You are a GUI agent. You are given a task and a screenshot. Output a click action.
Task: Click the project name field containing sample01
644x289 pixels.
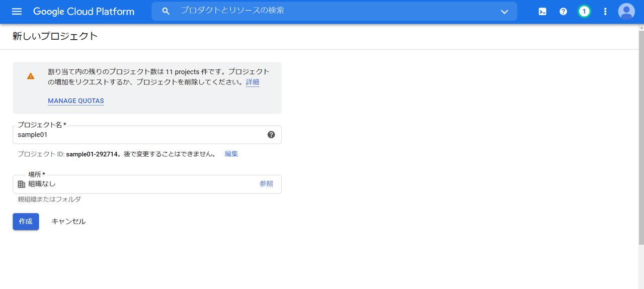tap(147, 135)
